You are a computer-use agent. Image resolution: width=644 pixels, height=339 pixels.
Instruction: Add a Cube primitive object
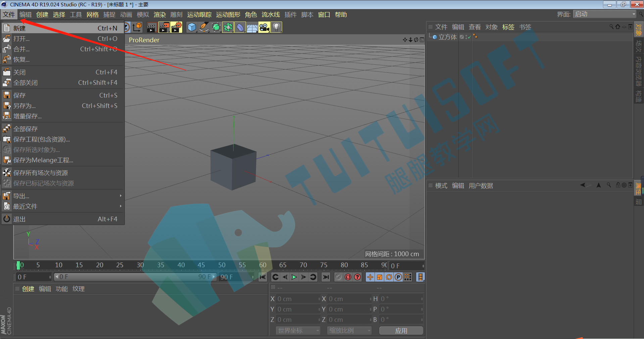click(x=192, y=27)
